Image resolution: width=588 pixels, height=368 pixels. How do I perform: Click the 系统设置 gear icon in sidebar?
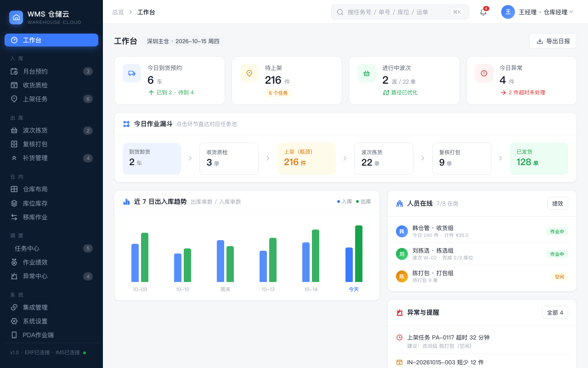pos(14,321)
